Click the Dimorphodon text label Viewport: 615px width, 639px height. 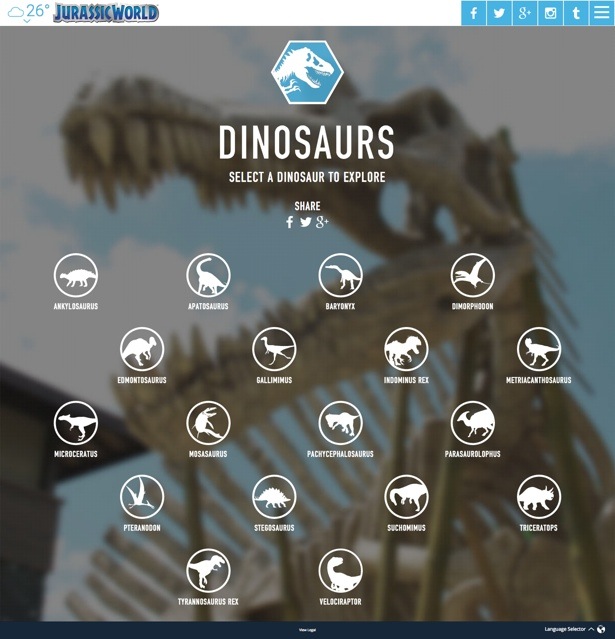click(473, 306)
